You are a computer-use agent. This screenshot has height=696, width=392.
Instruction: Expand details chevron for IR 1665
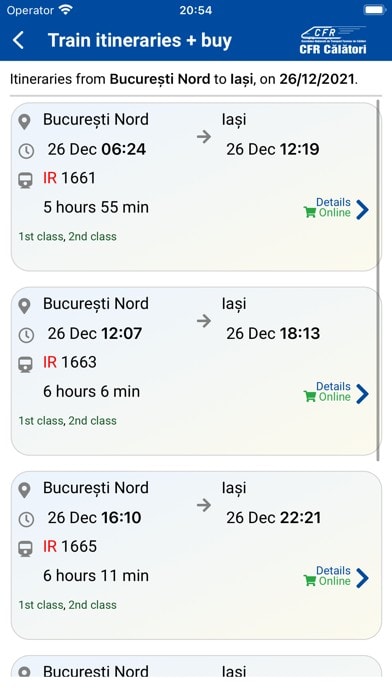[362, 578]
